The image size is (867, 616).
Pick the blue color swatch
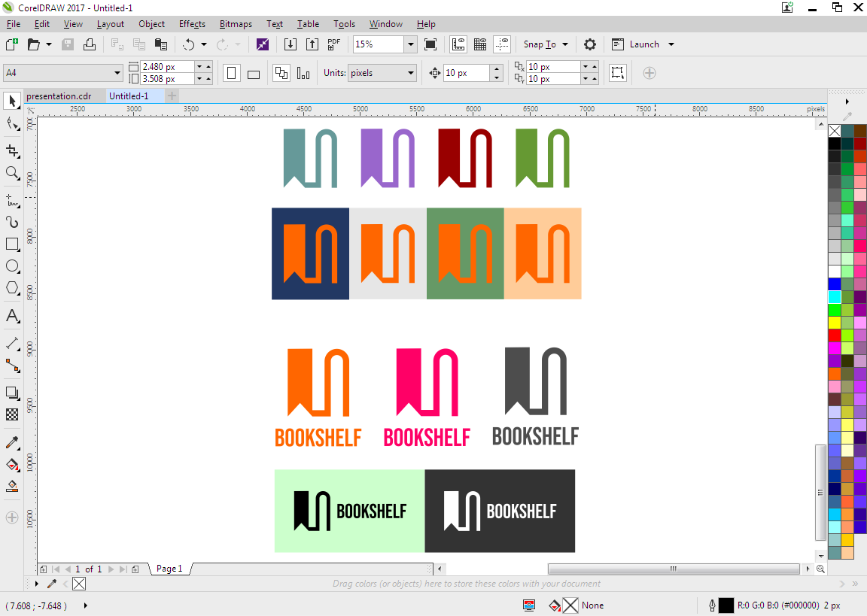pos(835,284)
